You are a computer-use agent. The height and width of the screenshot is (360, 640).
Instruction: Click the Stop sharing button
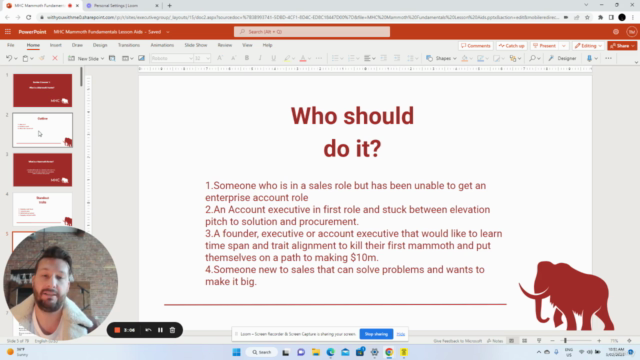point(376,334)
